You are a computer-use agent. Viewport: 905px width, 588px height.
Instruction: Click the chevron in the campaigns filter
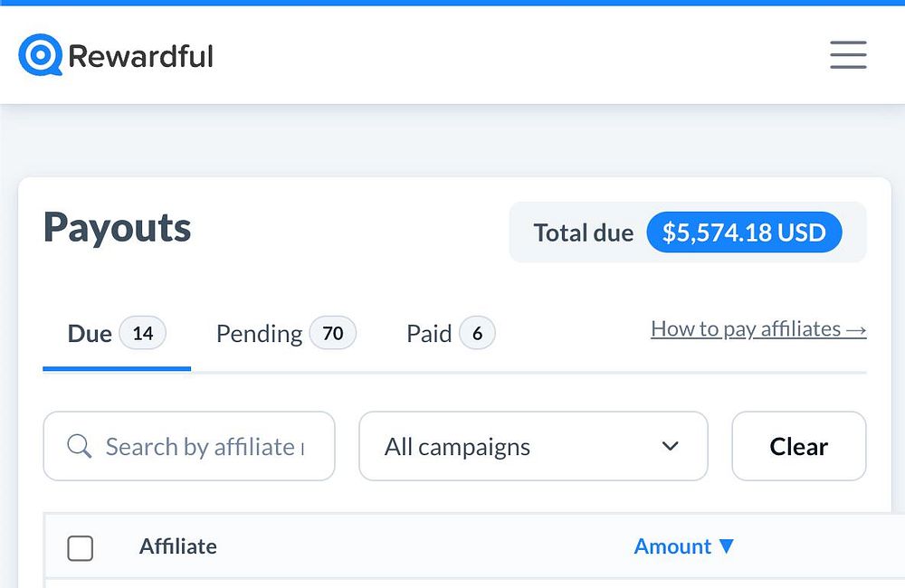[x=670, y=447]
